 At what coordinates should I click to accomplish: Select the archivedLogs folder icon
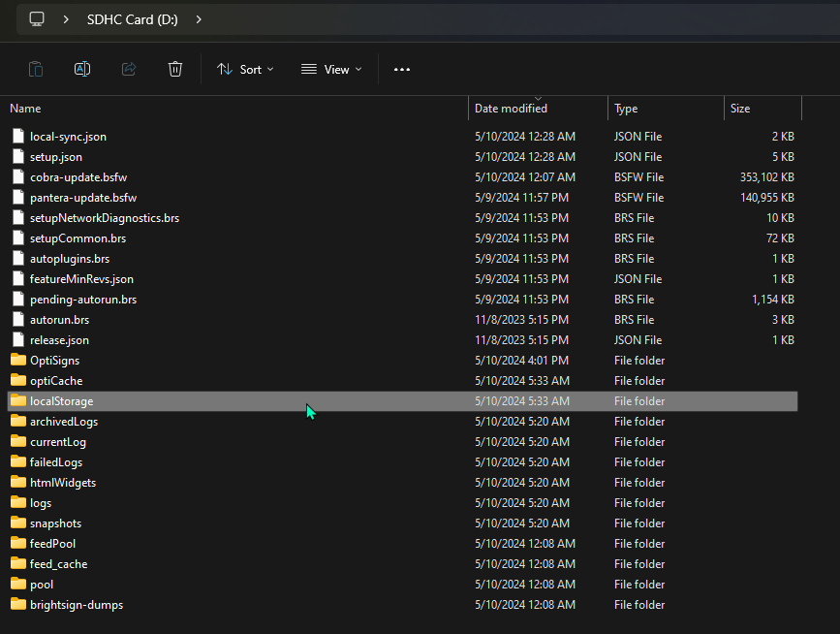[x=18, y=421]
